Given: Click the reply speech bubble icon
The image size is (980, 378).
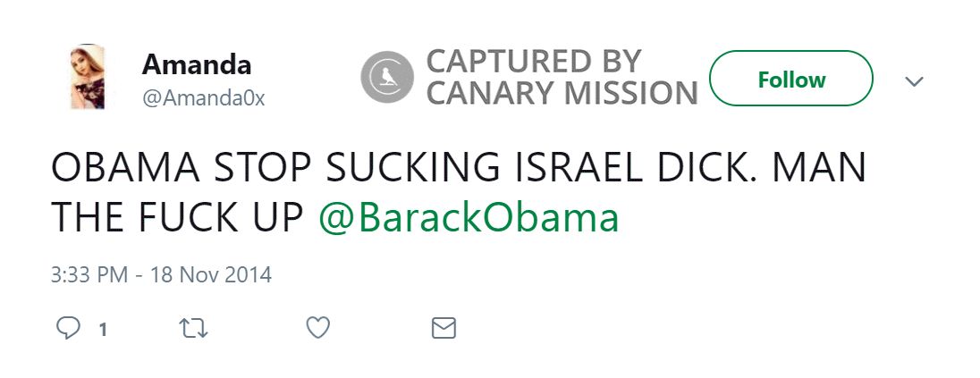Looking at the screenshot, I should pos(69,329).
